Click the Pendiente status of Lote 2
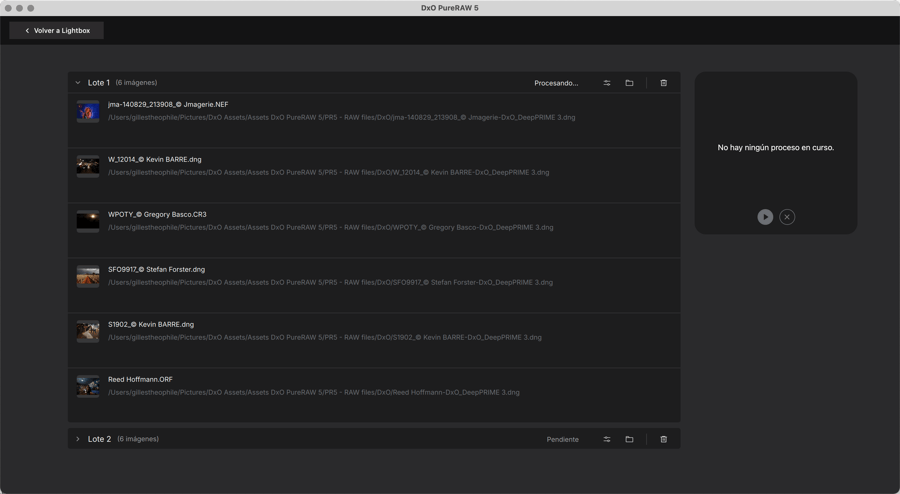The width and height of the screenshot is (900, 494). point(562,439)
